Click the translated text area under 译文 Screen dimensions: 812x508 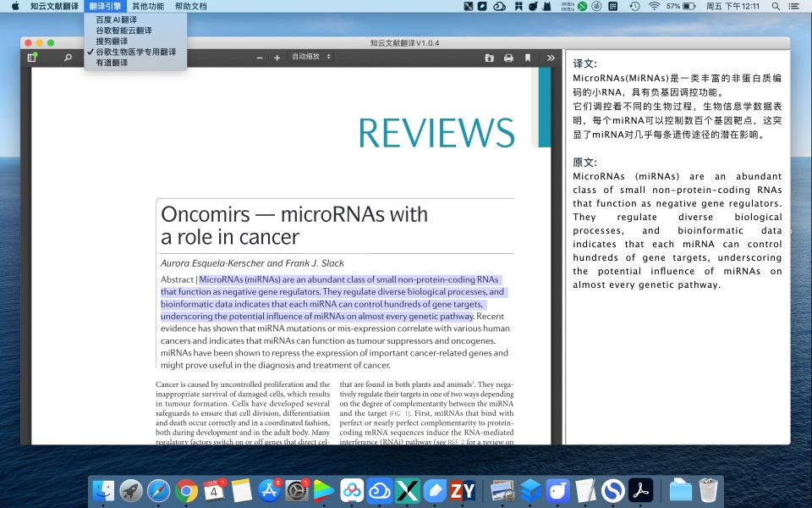677,106
